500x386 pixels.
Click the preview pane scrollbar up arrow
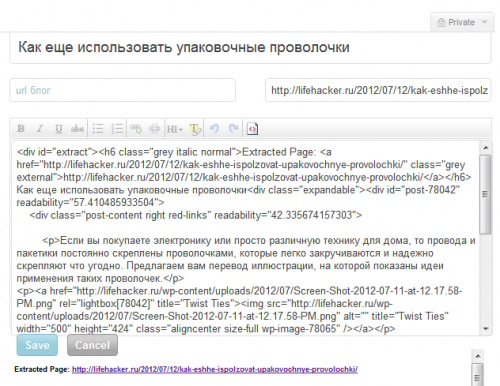pyautogui.click(x=478, y=356)
